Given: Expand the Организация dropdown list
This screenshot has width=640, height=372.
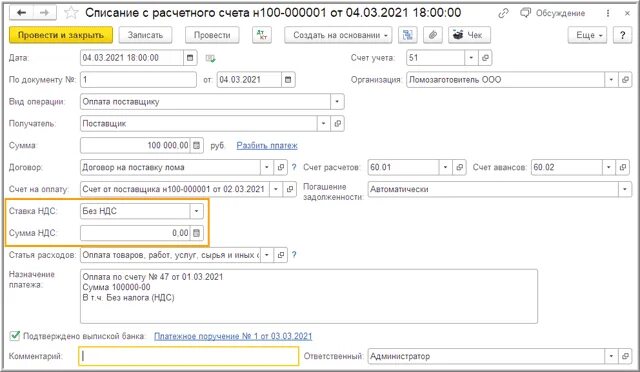Looking at the screenshot, I should click(611, 80).
